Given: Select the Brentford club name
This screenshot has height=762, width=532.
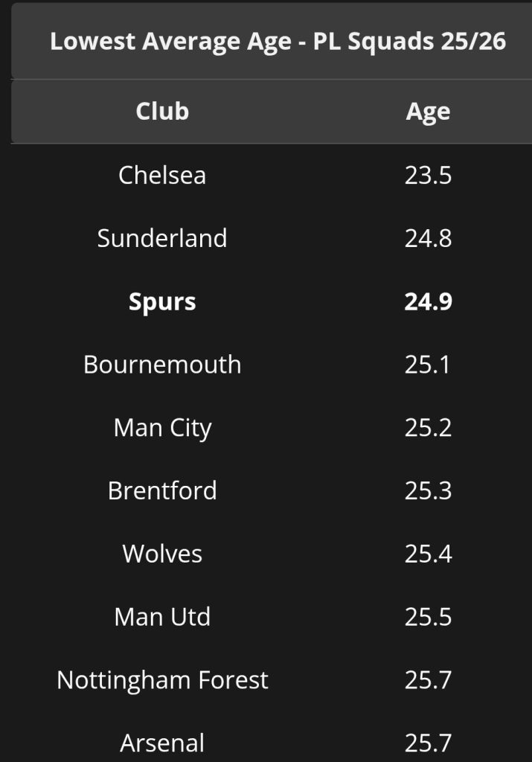Looking at the screenshot, I should pos(162,491).
